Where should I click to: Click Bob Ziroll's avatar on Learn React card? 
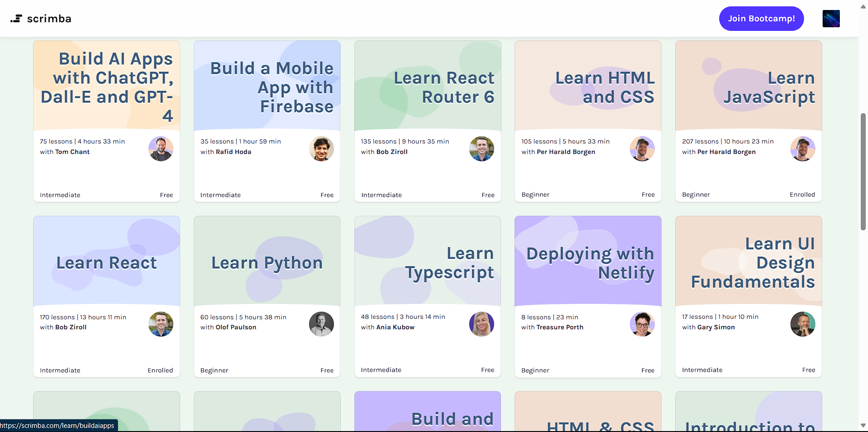161,324
